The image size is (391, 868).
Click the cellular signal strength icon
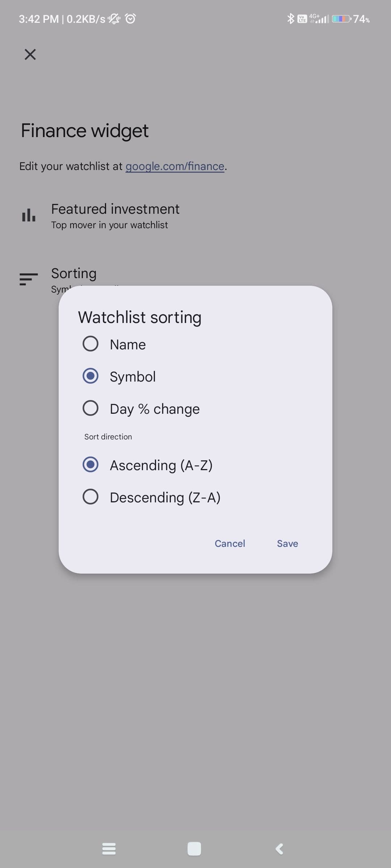pos(320,19)
